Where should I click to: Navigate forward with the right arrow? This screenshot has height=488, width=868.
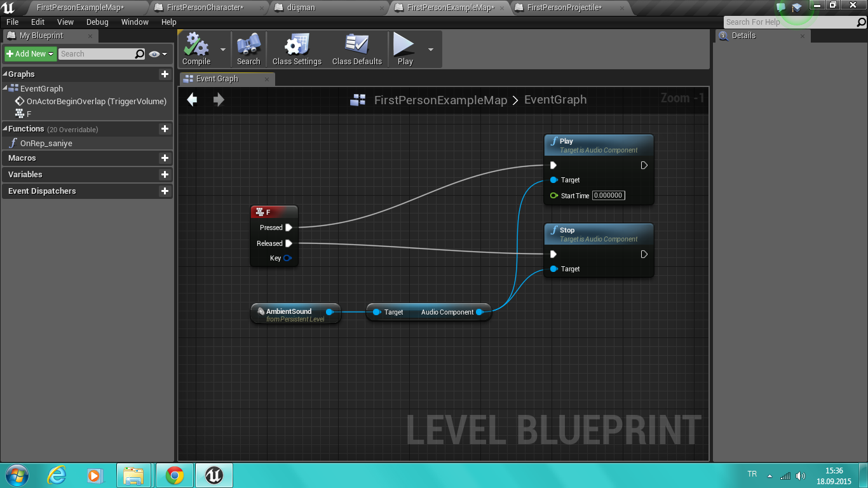click(219, 100)
